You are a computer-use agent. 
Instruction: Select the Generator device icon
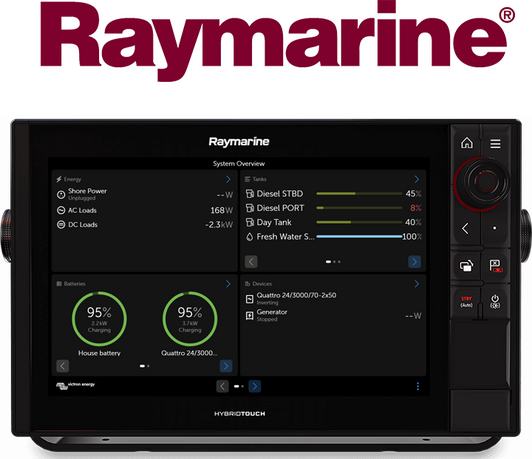(249, 316)
